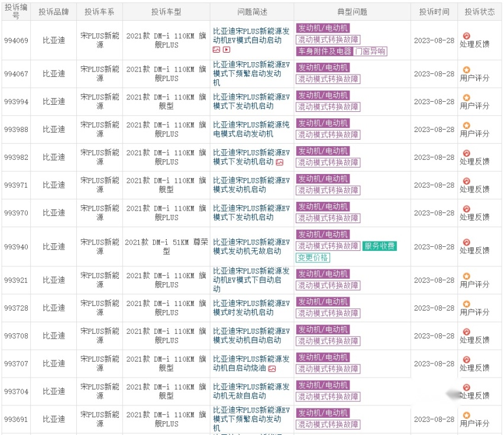Click the 投诉车型 column header
The width and height of the screenshot is (504, 435).
pos(166,12)
